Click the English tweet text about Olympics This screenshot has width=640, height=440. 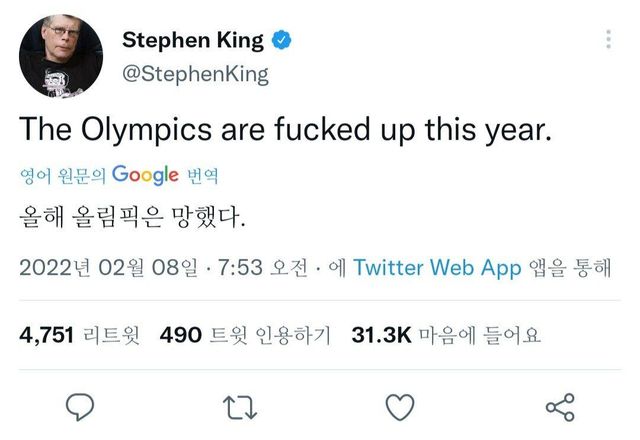[286, 131]
